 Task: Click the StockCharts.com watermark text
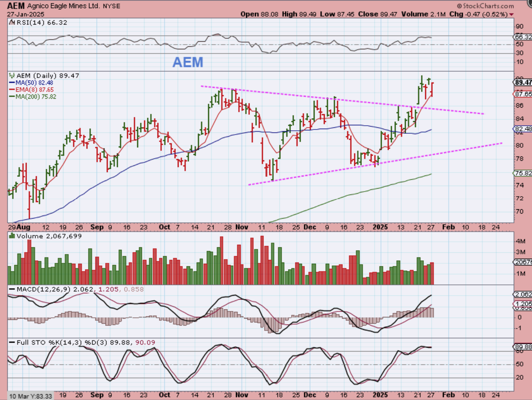point(486,6)
